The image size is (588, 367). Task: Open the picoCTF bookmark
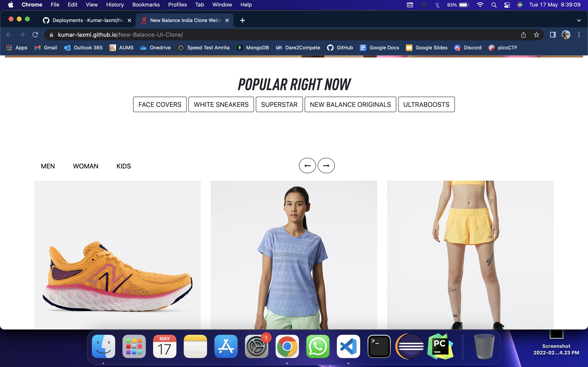click(x=503, y=48)
